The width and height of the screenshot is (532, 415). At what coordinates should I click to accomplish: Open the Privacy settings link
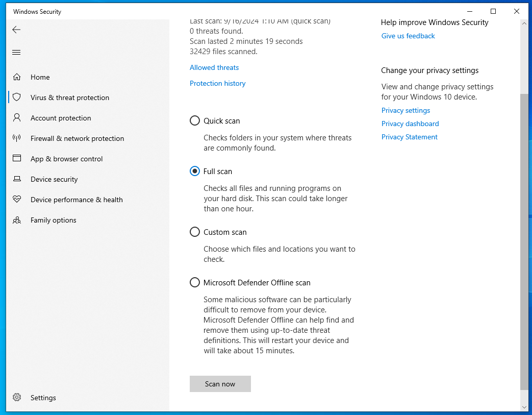click(x=406, y=110)
